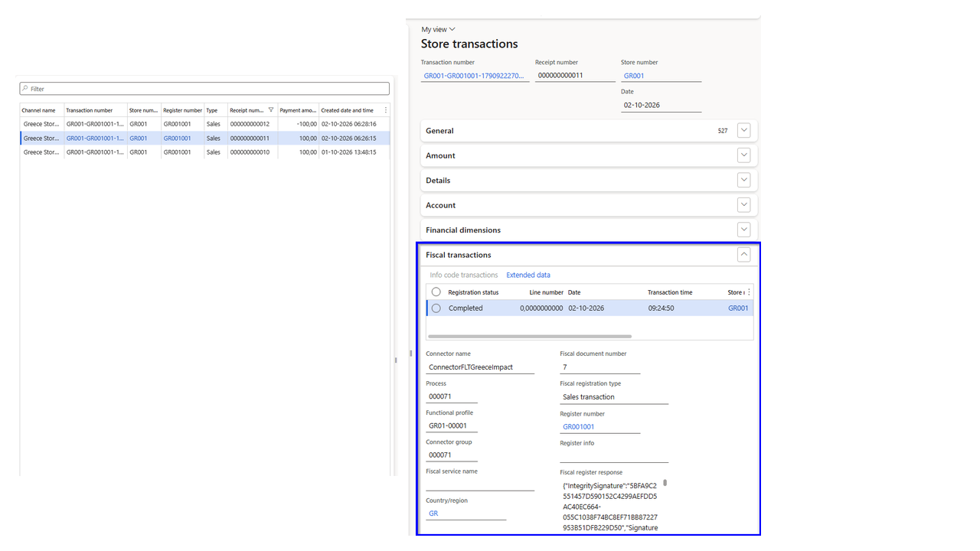This screenshot has height=551, width=980.
Task: Click the Connector group field 000071
Action: pyautogui.click(x=452, y=455)
